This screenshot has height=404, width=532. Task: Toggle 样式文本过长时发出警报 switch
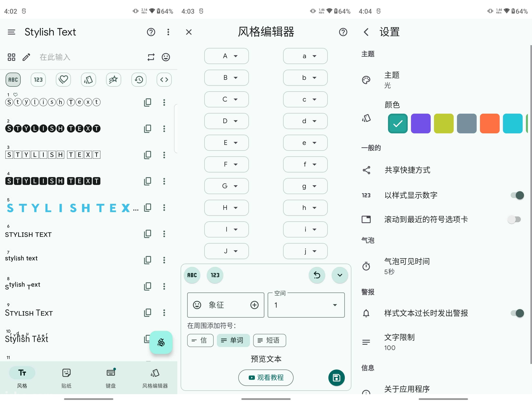coord(517,313)
